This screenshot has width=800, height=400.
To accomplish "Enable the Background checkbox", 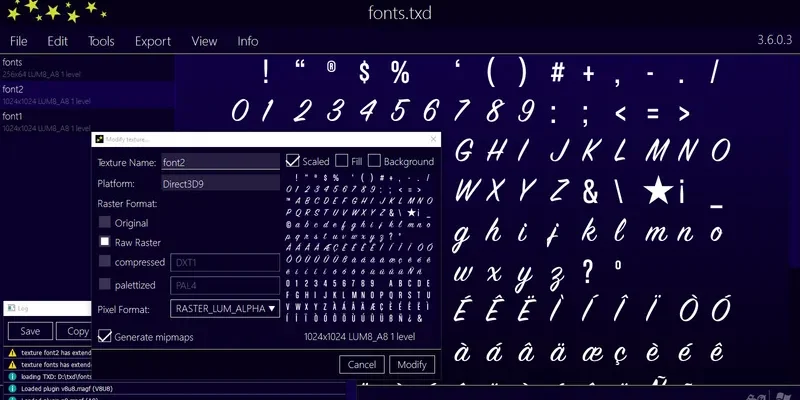I will point(374,161).
